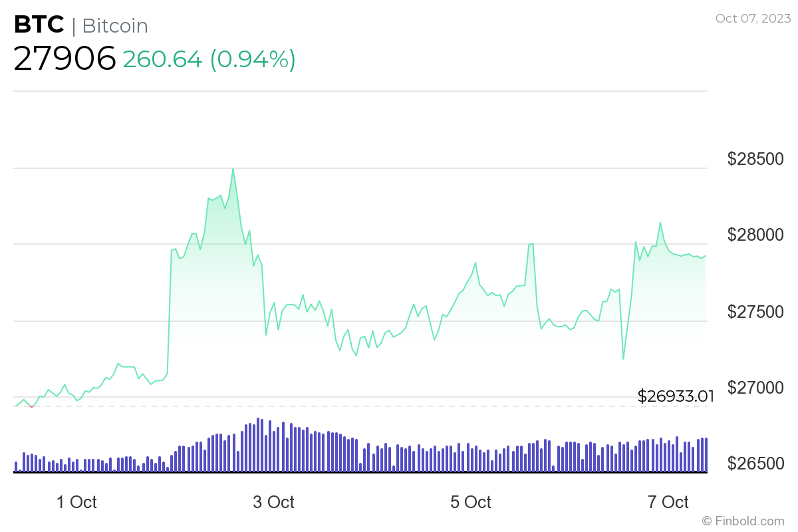Select the Bitcoin asset name label

pos(114,27)
